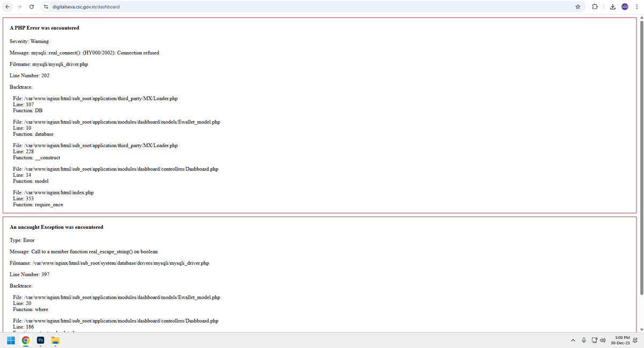
Task: Click the text 'Line: 20'
Action: (x=22, y=303)
